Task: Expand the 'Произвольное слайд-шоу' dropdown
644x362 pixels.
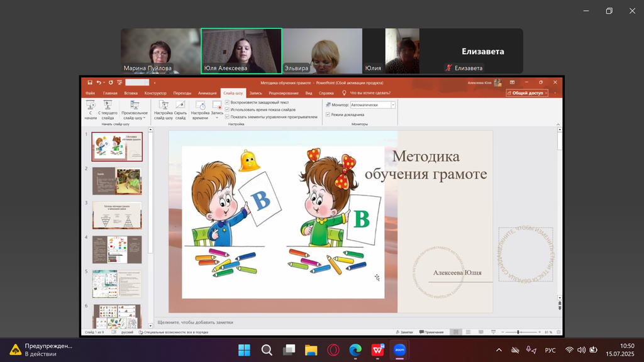Action: click(x=135, y=112)
